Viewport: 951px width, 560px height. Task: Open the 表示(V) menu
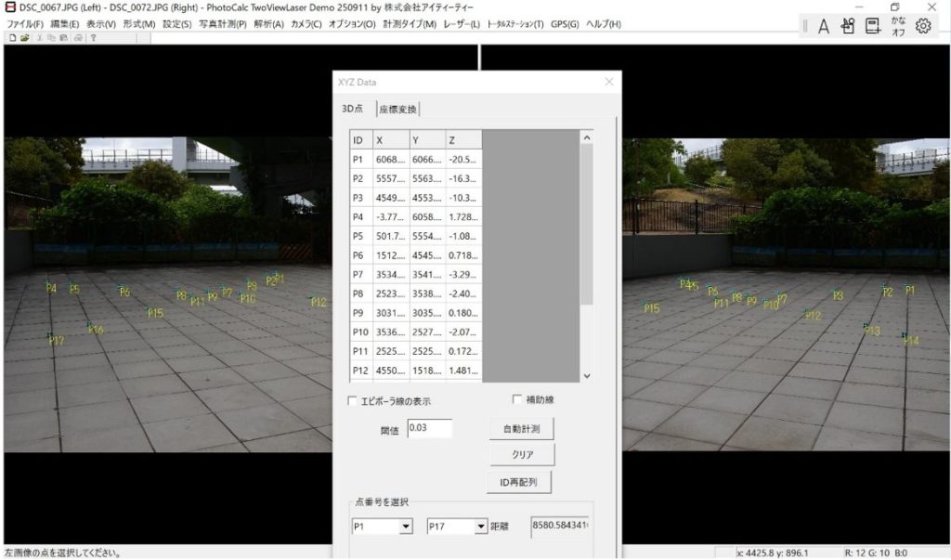100,24
